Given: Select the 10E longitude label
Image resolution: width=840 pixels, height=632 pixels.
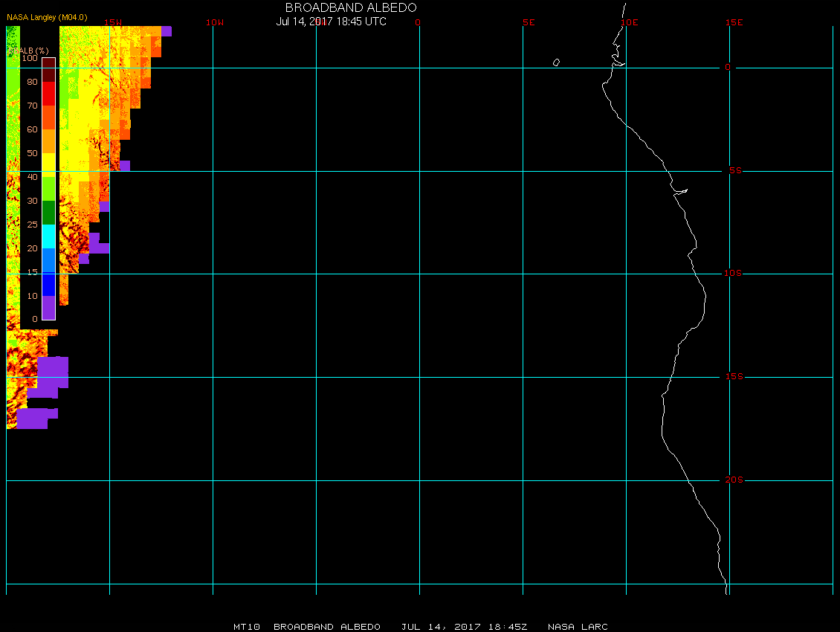Looking at the screenshot, I should pos(630,22).
